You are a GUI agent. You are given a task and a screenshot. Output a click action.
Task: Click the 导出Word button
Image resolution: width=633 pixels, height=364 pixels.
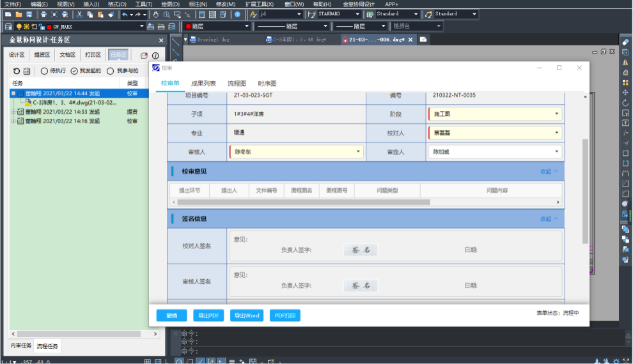pyautogui.click(x=247, y=315)
